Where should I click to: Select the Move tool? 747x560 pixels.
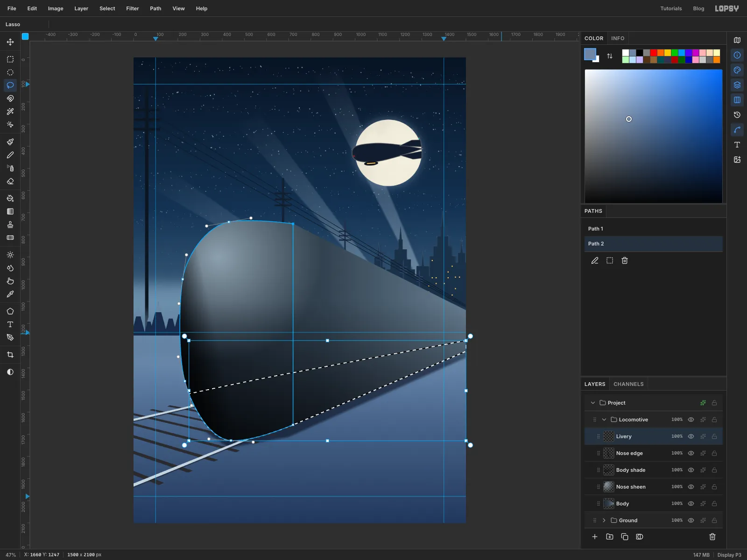(10, 42)
